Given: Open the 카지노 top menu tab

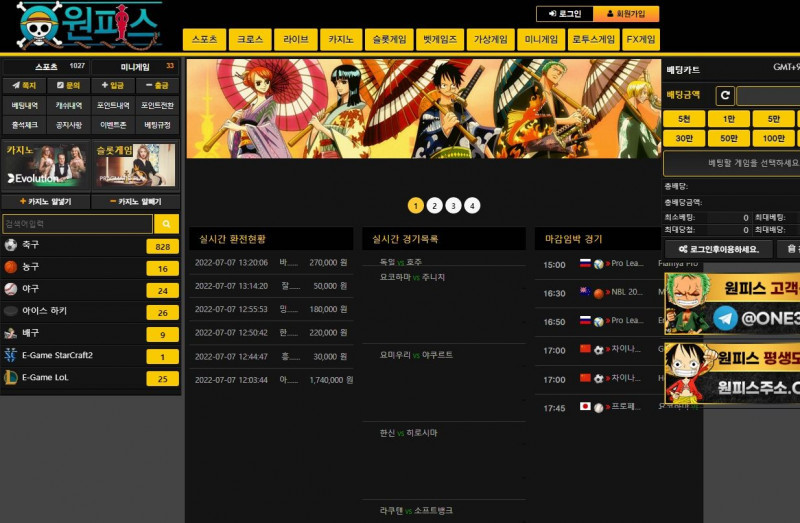Looking at the screenshot, I should [339, 40].
